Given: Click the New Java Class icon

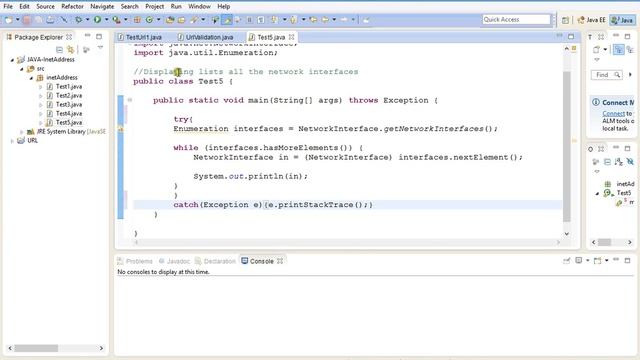Looking at the screenshot, I should (149, 20).
